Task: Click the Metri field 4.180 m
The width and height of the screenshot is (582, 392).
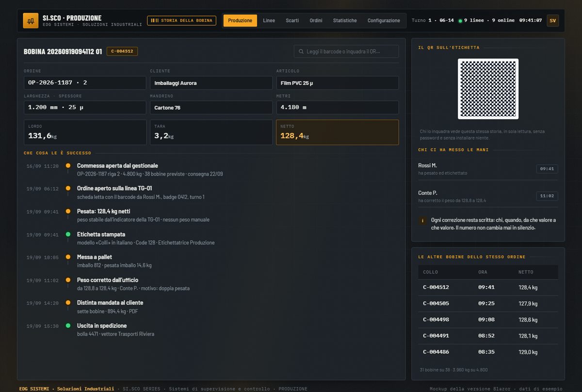Action: (338, 107)
